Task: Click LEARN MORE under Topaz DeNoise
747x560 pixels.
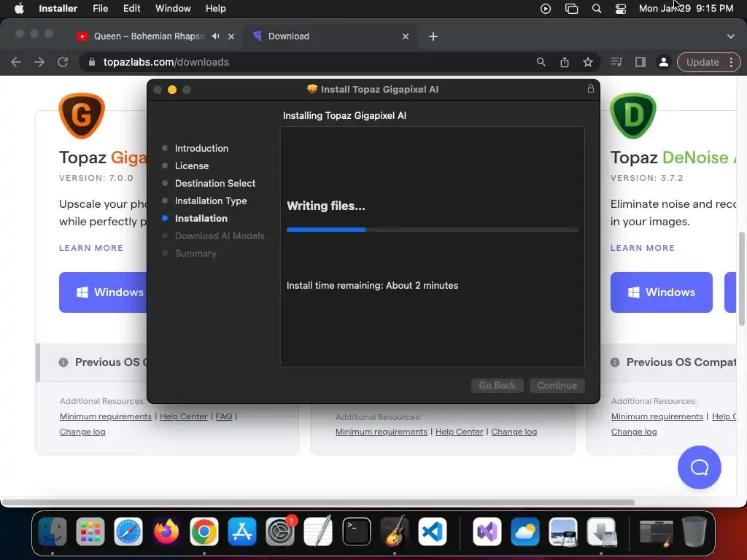Action: 642,248
